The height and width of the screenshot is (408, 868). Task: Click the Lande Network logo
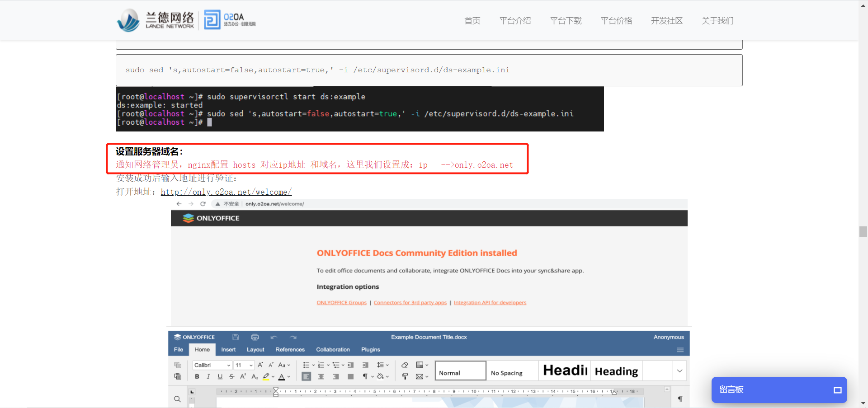pyautogui.click(x=156, y=20)
